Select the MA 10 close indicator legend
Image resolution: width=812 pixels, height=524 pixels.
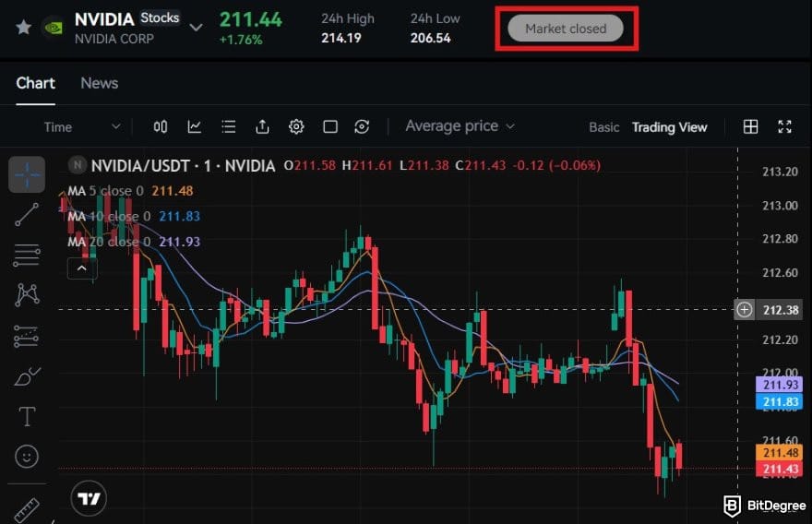[134, 217]
